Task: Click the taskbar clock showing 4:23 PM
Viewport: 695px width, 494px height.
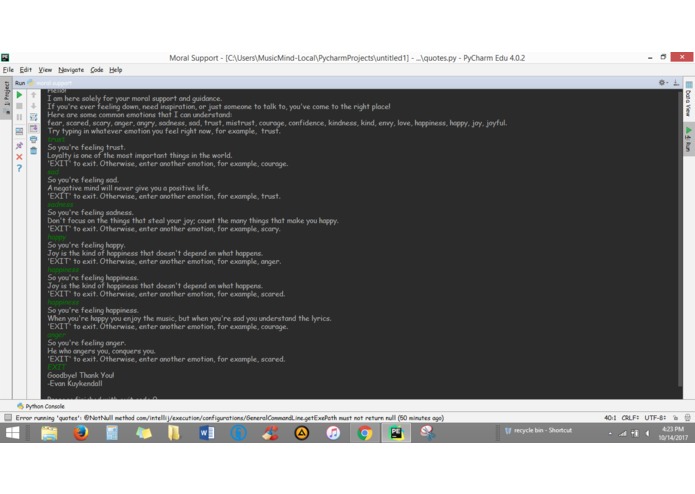Action: click(x=673, y=433)
